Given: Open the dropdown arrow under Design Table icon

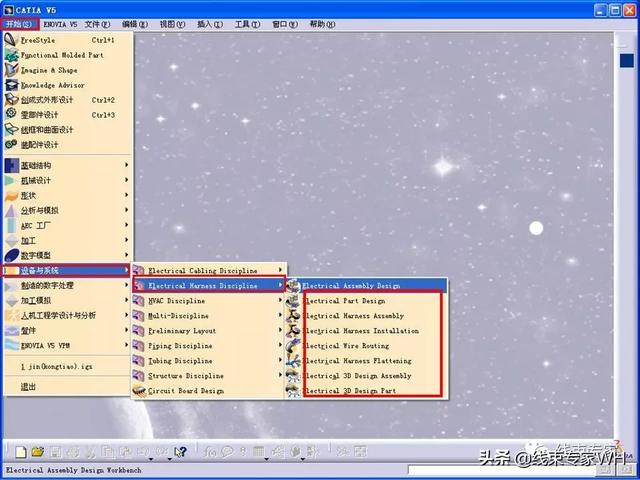Looking at the screenshot, I should [266, 459].
